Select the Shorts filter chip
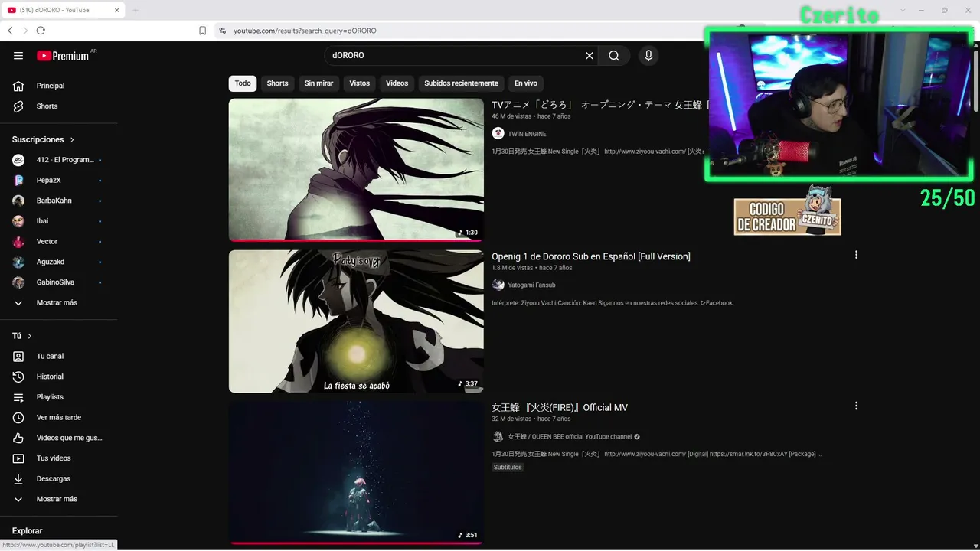 [x=277, y=83]
